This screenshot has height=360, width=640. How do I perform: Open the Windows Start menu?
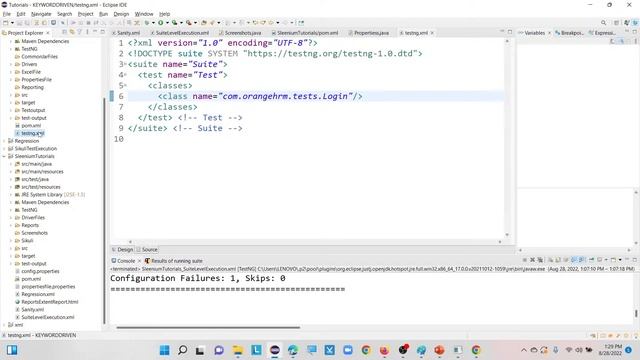164,350
